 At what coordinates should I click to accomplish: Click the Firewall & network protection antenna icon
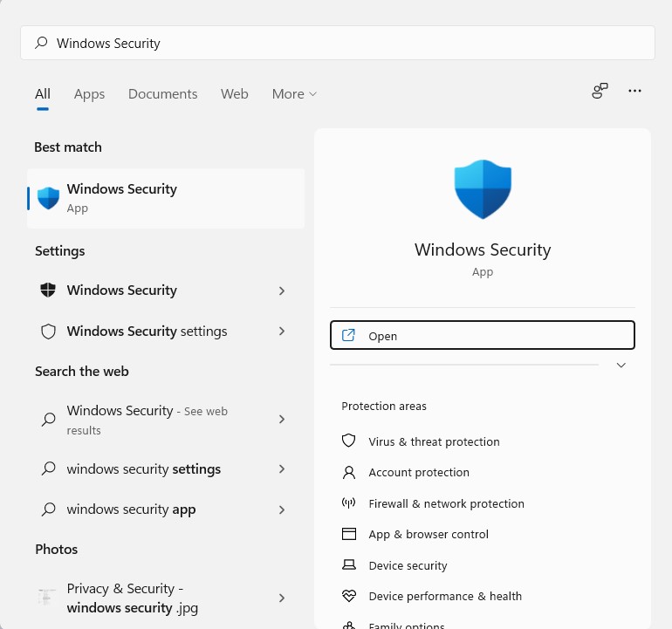click(x=349, y=503)
